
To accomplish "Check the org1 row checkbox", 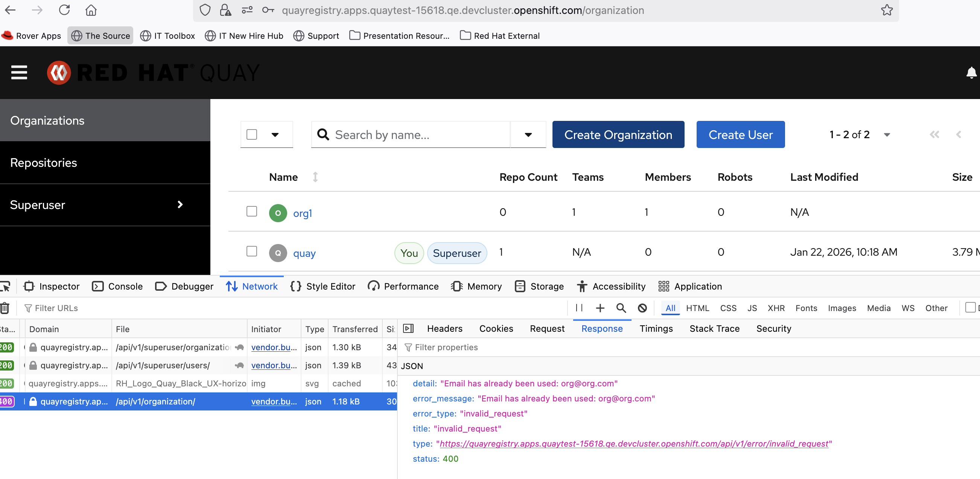I will 251,211.
